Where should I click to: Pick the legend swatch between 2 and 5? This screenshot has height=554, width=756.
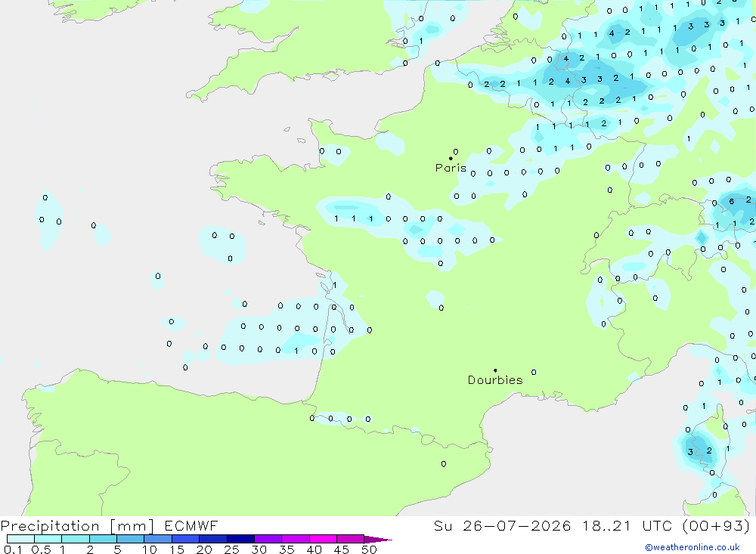[x=103, y=539]
